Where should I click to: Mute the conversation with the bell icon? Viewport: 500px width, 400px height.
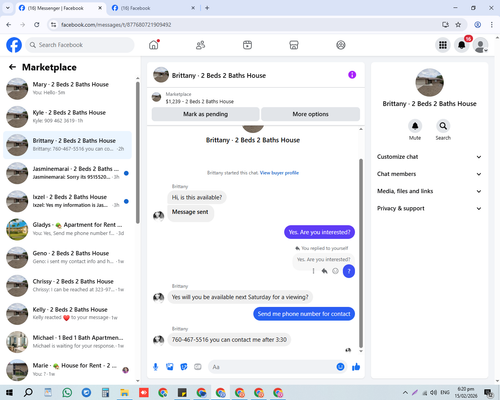[415, 126]
